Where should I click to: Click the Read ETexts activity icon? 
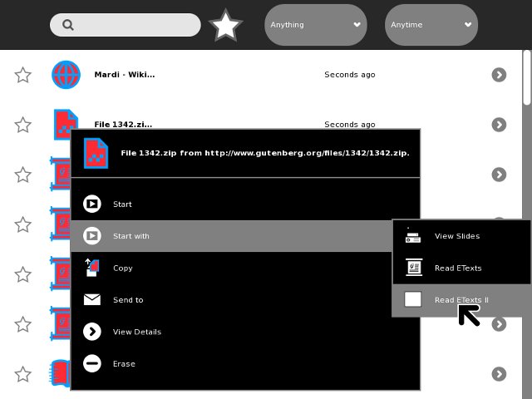(413, 268)
